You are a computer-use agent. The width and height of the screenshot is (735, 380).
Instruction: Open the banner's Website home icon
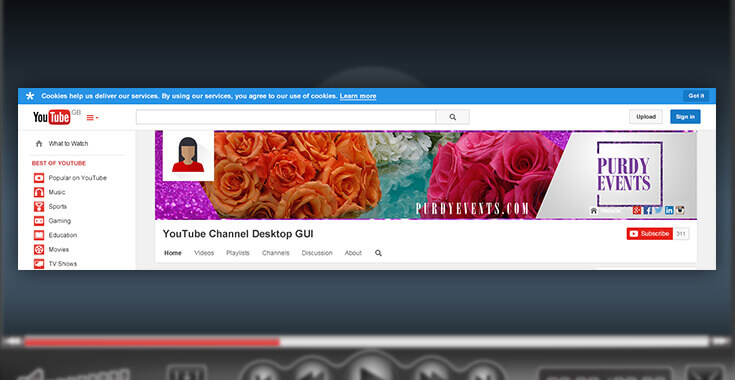click(x=593, y=211)
